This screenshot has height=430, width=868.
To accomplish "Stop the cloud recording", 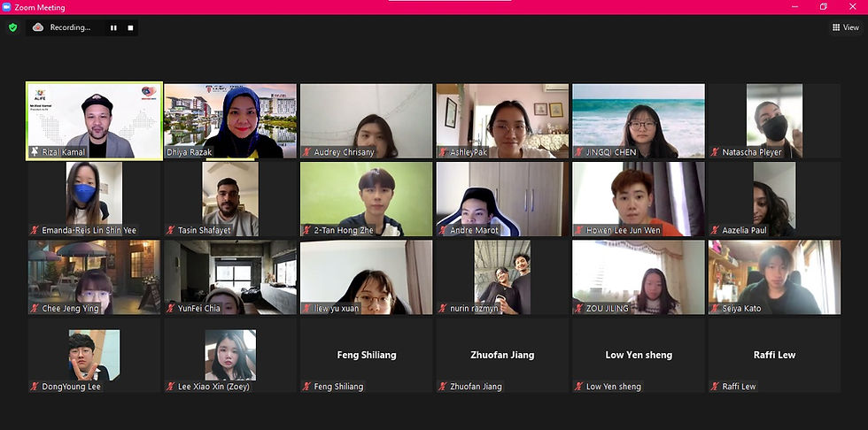I will 131,27.
